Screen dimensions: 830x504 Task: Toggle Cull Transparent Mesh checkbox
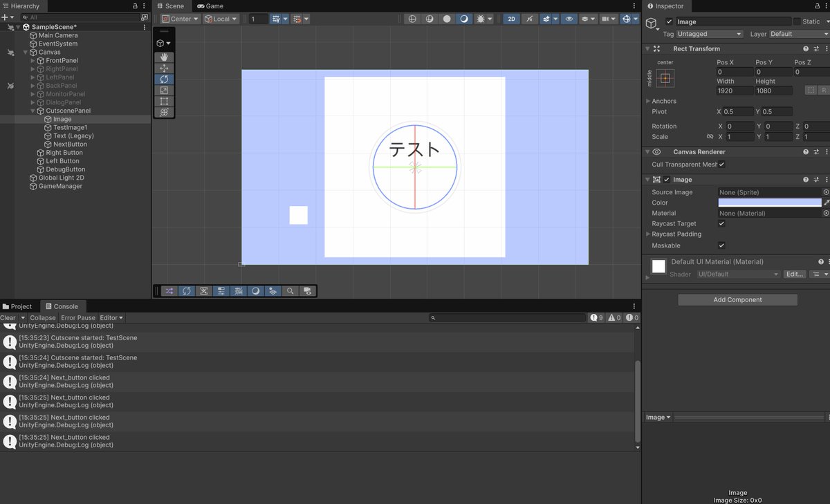point(721,165)
